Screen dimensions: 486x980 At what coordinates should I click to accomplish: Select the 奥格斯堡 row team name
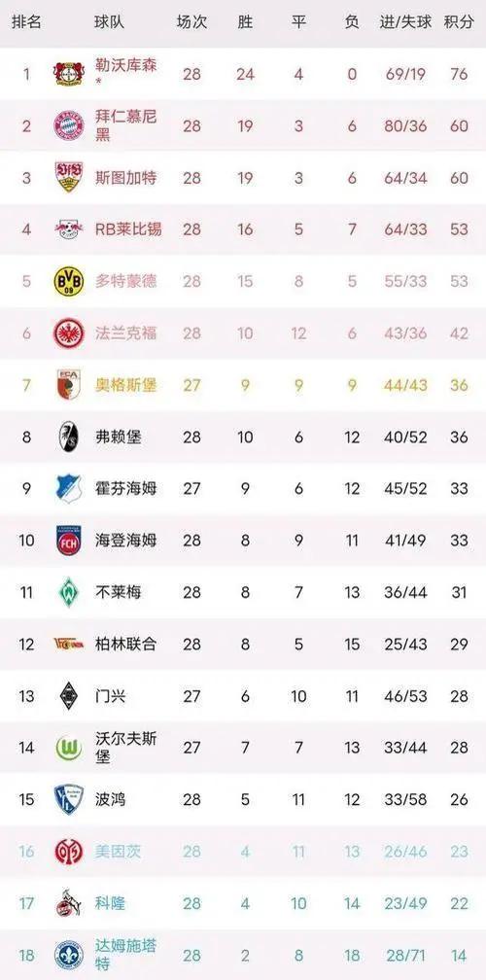125,385
